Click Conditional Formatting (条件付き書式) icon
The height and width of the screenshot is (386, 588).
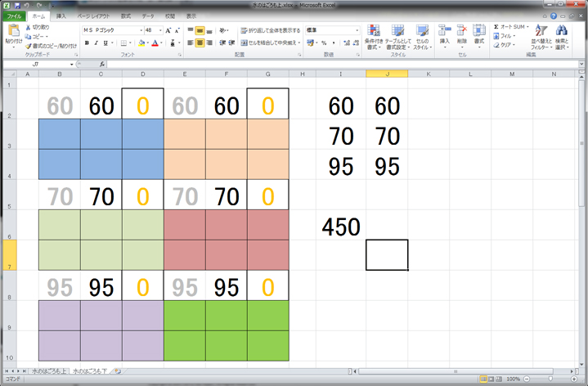point(374,33)
